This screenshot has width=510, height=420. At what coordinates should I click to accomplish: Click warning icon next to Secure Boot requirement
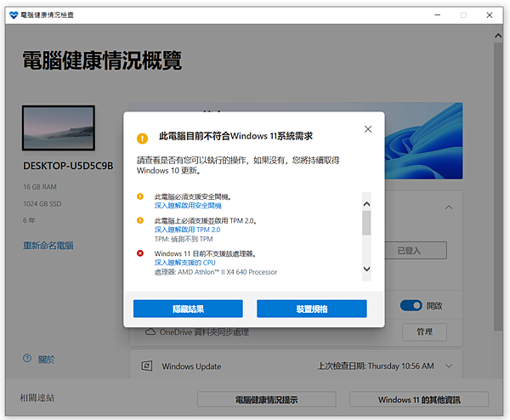pyautogui.click(x=140, y=196)
